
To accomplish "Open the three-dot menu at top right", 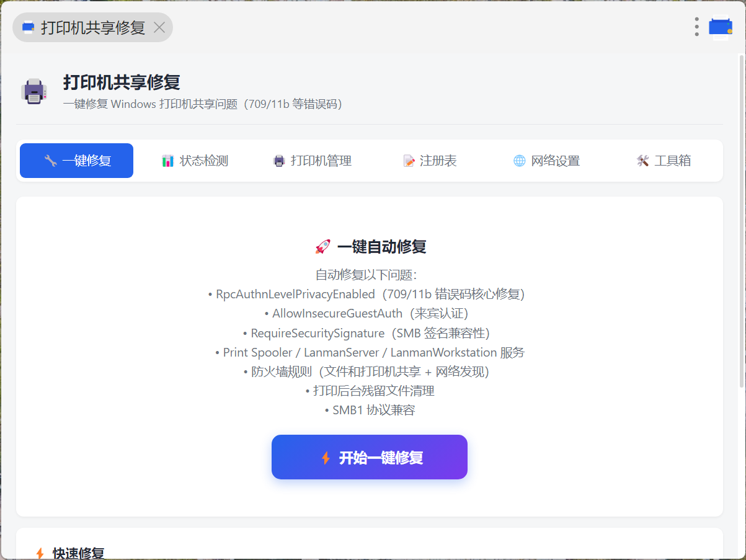I will click(696, 27).
